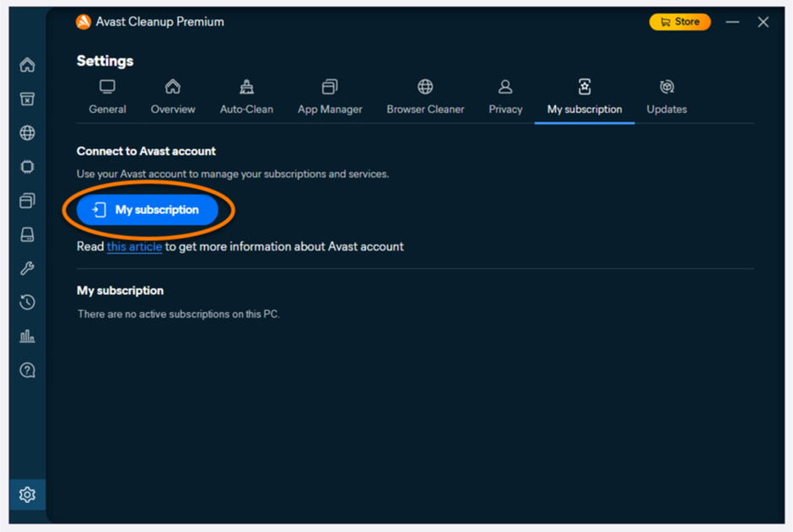Go to the App Manager tab

click(330, 98)
